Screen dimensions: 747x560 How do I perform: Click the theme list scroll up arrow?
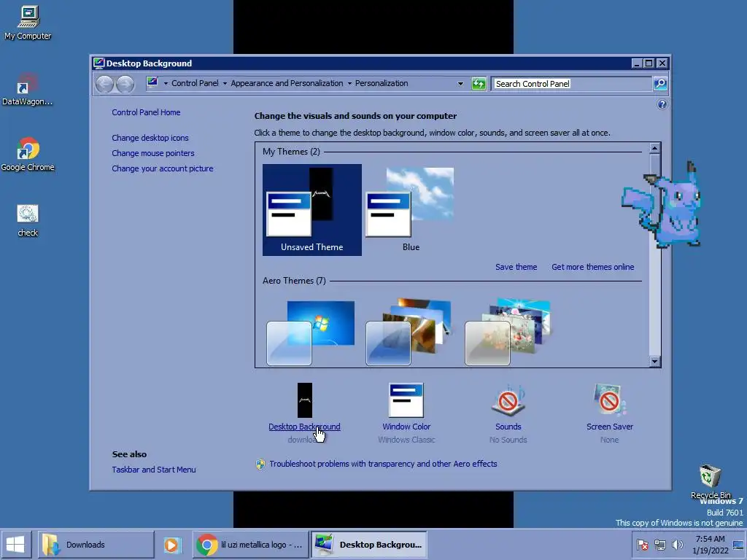pos(654,149)
